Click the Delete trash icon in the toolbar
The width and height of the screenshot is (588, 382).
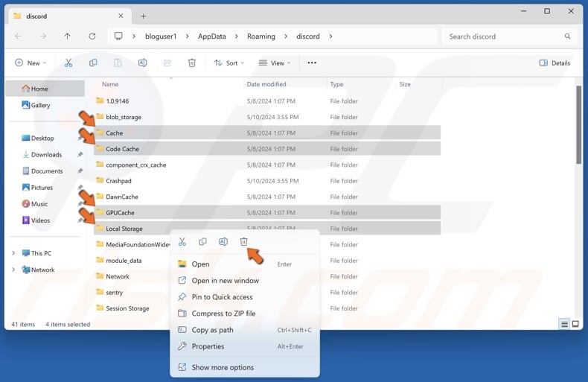191,63
